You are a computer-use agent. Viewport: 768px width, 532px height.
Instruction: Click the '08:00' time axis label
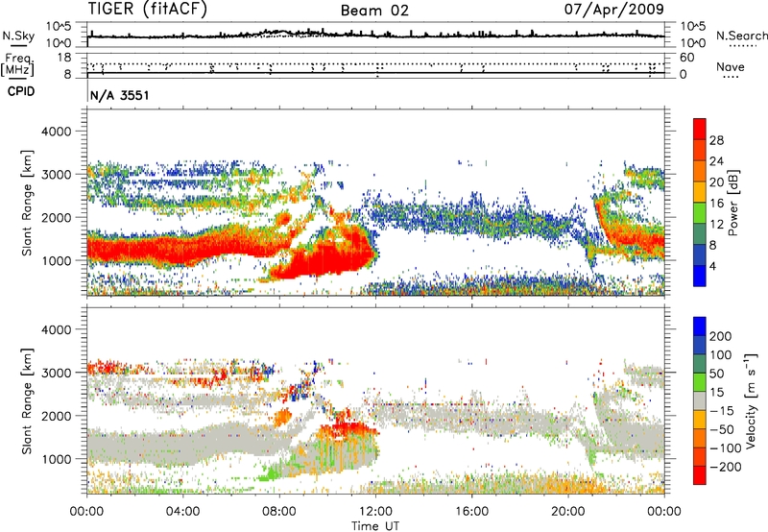pos(279,512)
